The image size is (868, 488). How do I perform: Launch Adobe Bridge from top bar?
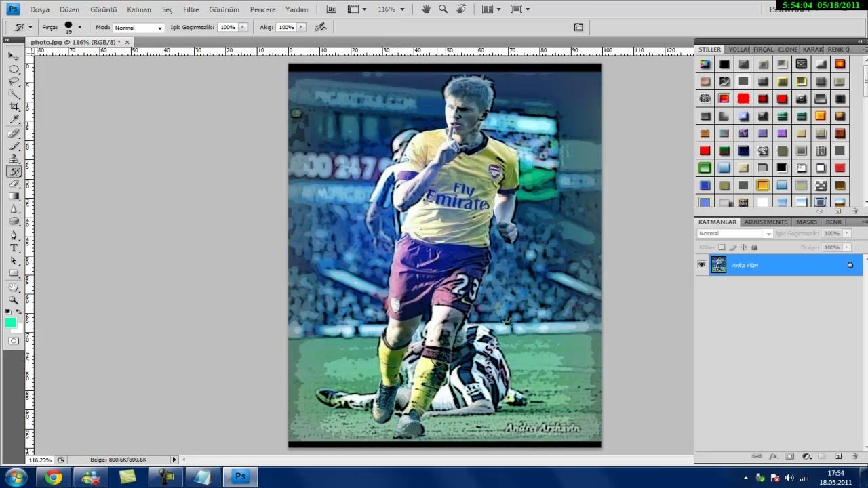point(331,9)
